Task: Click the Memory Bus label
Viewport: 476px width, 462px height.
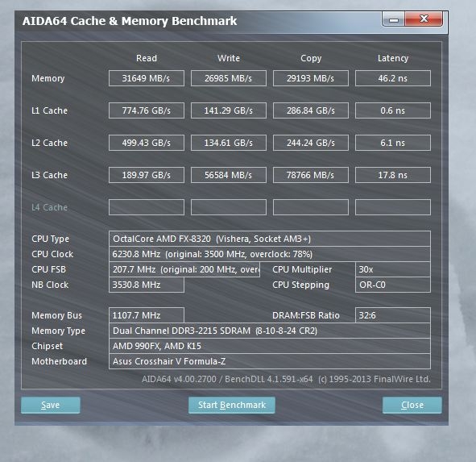Action: [56, 315]
